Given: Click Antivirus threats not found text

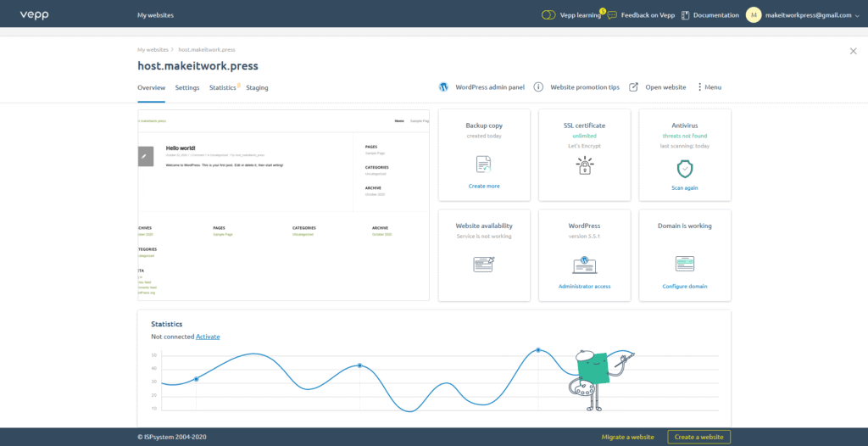Looking at the screenshot, I should click(x=685, y=136).
